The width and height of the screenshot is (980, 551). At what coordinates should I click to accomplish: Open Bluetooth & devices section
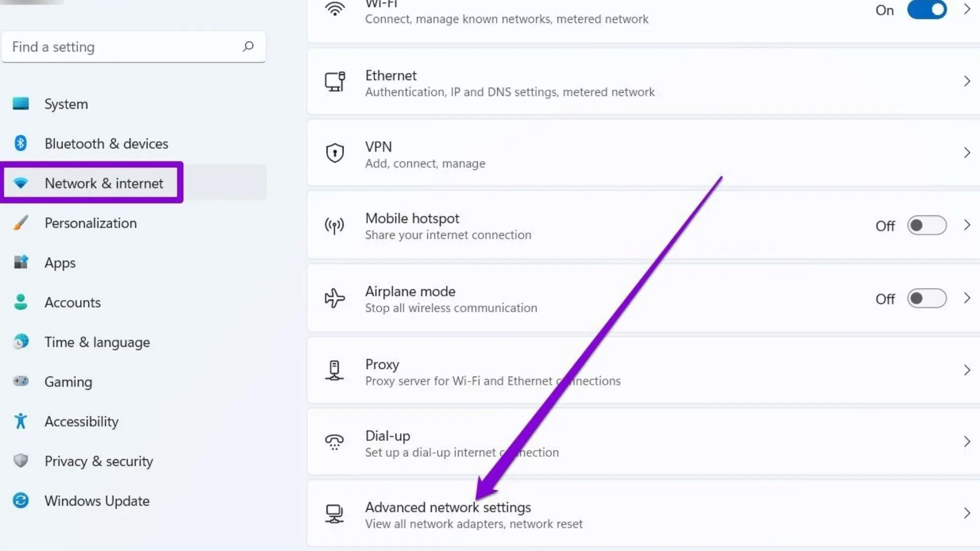coord(106,144)
